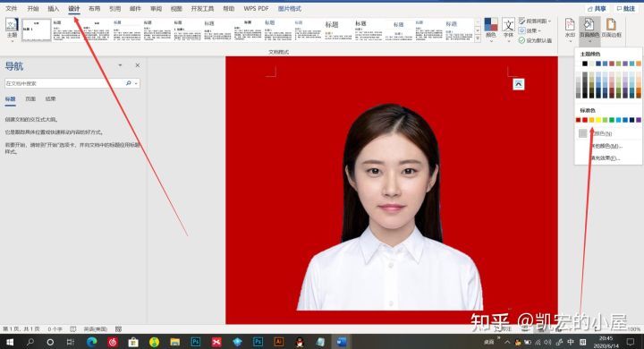Open the navigation pane options arrow
This screenshot has height=349, width=644.
tap(120, 65)
